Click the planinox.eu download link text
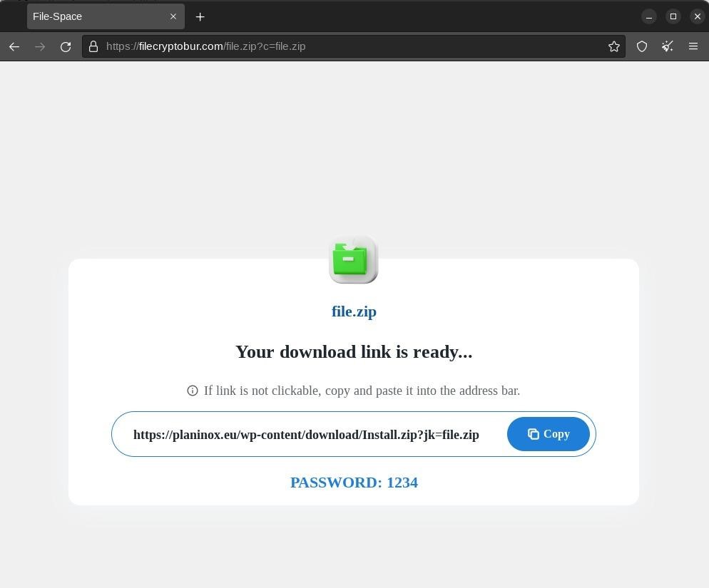Screen dimensions: 709x588 (x=306, y=435)
